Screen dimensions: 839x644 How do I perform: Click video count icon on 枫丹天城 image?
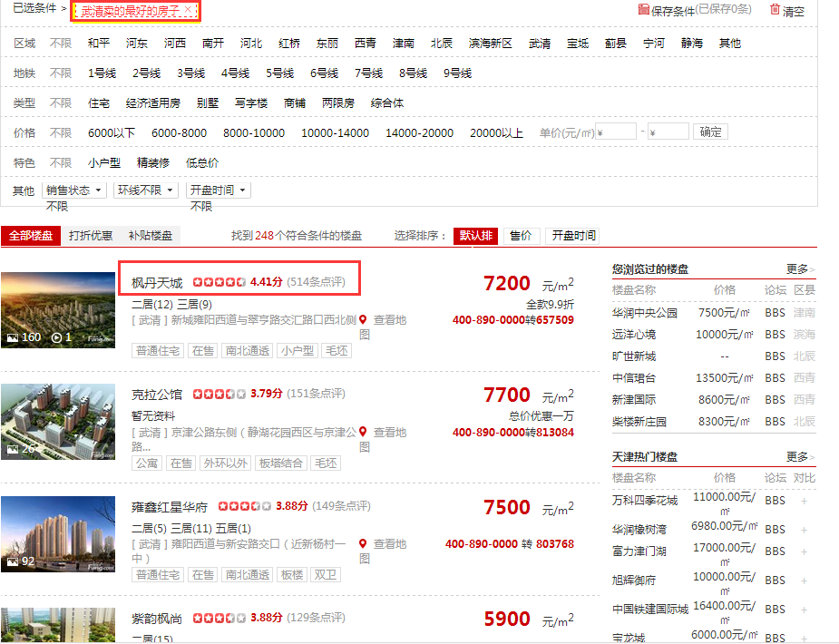[x=56, y=337]
